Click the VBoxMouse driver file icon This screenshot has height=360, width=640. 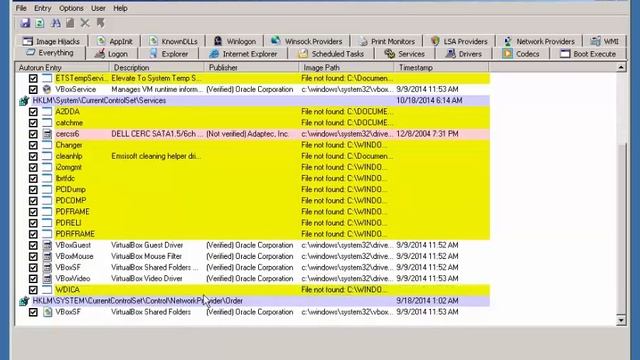coord(47,256)
